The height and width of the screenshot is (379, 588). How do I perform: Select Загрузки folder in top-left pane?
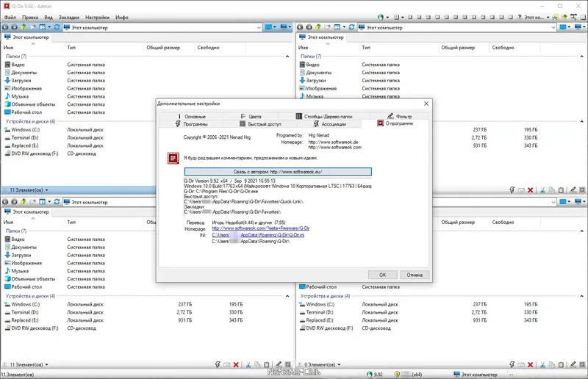[18, 81]
